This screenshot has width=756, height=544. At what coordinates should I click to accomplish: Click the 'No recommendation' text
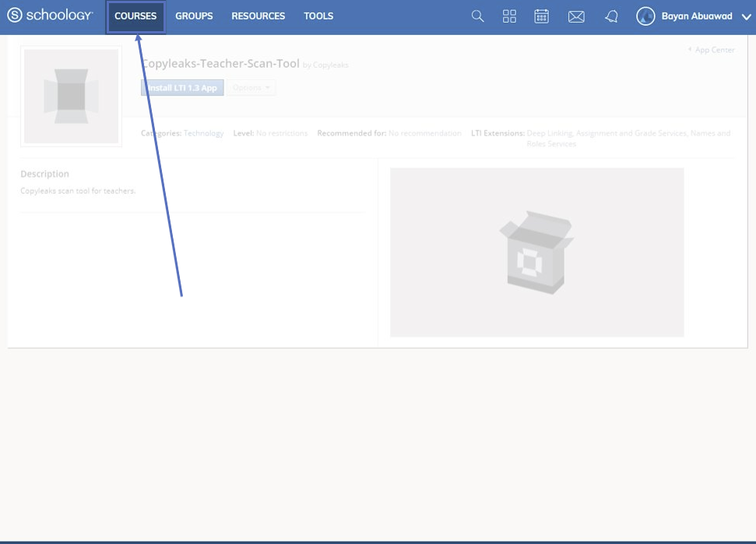click(x=425, y=133)
